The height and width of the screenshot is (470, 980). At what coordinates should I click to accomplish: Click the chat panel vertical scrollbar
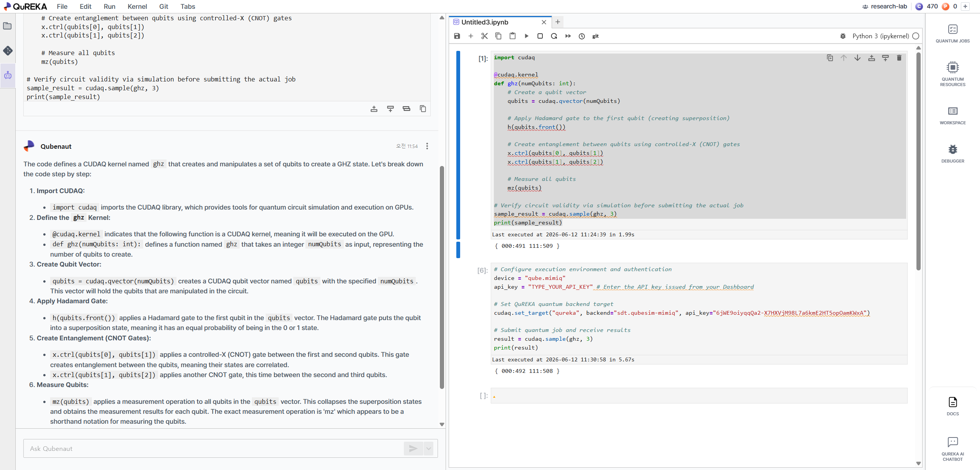[x=442, y=277]
